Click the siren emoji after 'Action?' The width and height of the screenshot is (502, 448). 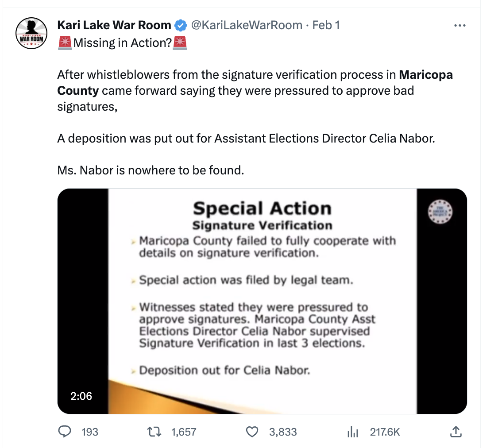[x=180, y=43]
